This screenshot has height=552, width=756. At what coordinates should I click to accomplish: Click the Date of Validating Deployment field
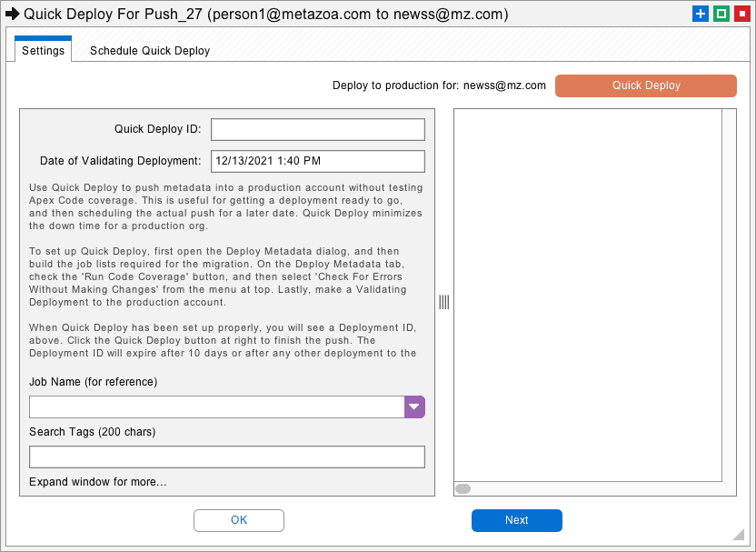(x=318, y=161)
